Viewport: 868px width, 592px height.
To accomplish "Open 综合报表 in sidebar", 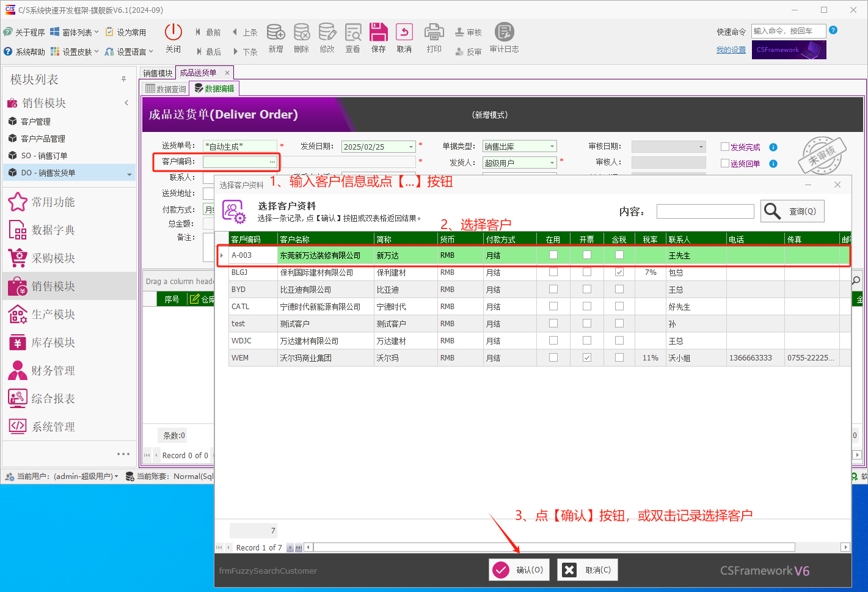I will tap(42, 399).
